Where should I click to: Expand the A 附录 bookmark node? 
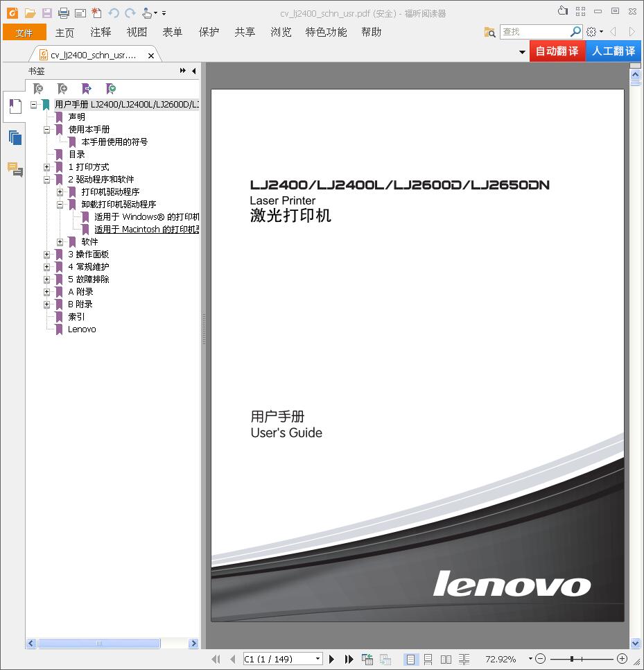(46, 292)
